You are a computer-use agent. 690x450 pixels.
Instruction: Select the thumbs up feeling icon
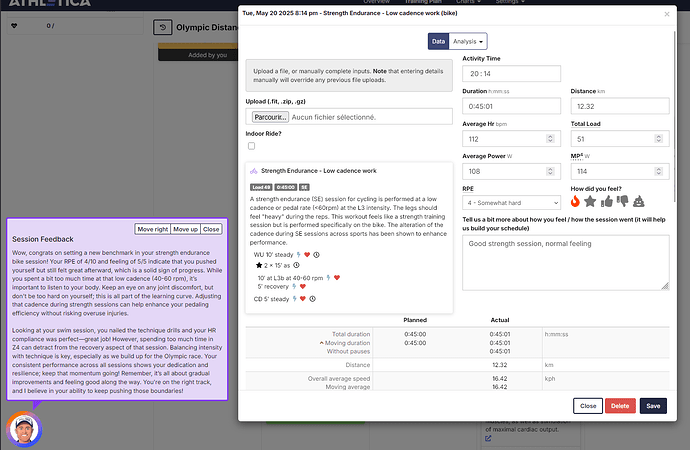pyautogui.click(x=606, y=201)
